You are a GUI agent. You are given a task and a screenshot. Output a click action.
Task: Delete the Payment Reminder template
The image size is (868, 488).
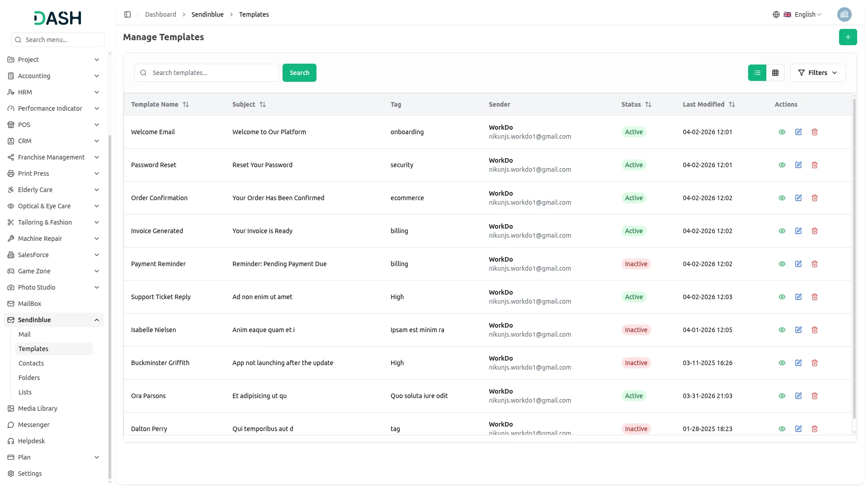click(x=814, y=264)
